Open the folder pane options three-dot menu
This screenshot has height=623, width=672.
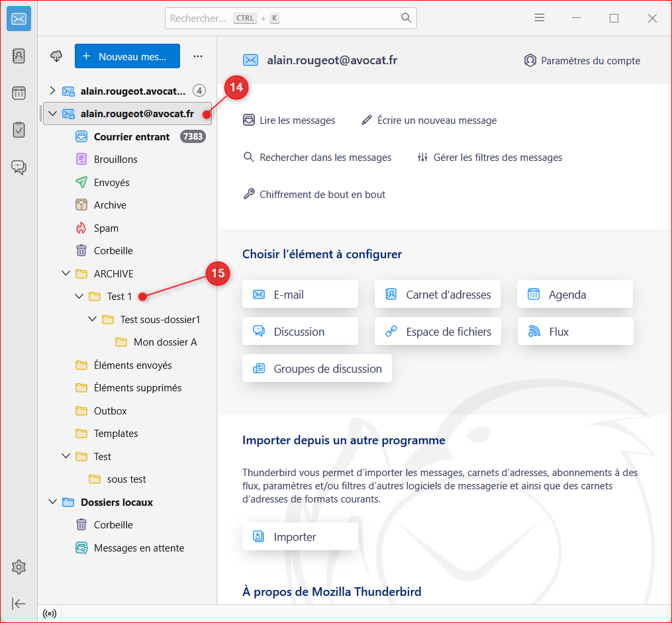pos(197,56)
